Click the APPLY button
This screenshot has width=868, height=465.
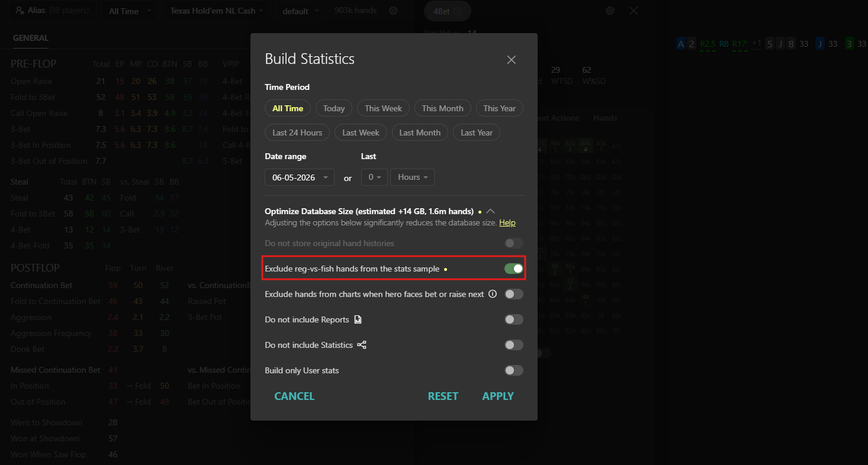(498, 396)
